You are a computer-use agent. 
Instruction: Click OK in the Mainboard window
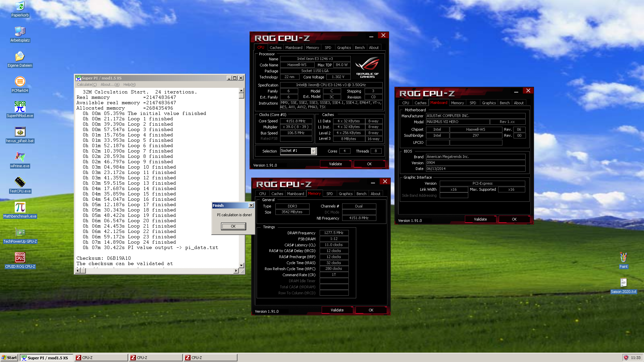pyautogui.click(x=514, y=219)
